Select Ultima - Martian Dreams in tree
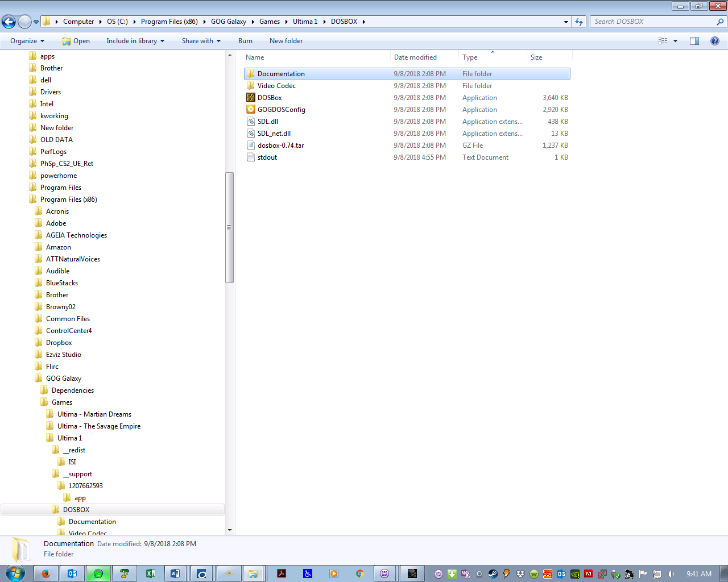The image size is (728, 582). point(94,414)
